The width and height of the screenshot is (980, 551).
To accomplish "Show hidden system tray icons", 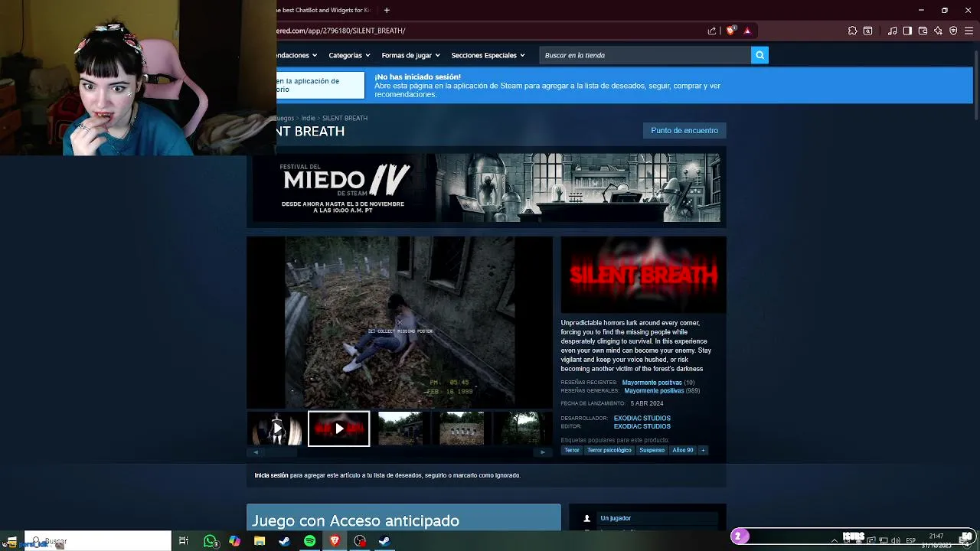I will (x=835, y=541).
